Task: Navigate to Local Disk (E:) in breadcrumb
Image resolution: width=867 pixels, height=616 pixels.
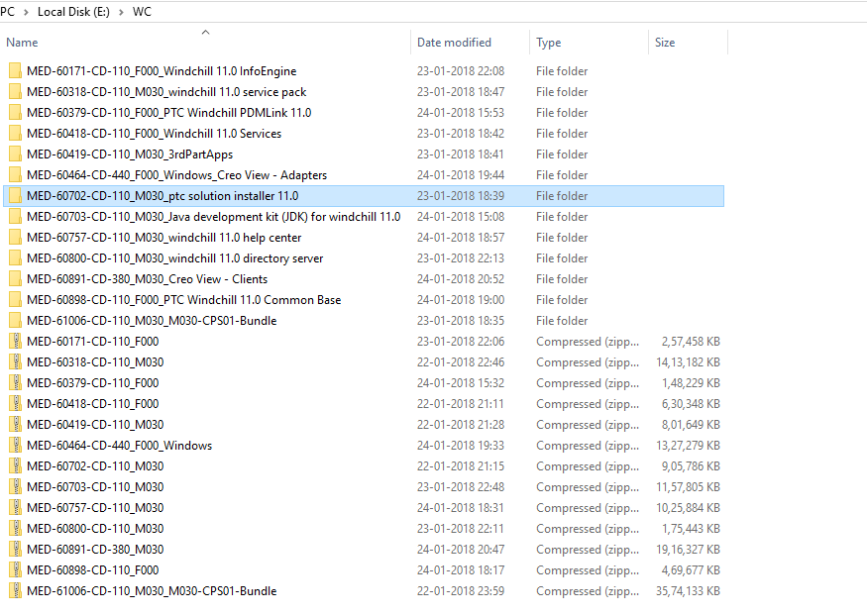Action: point(73,12)
